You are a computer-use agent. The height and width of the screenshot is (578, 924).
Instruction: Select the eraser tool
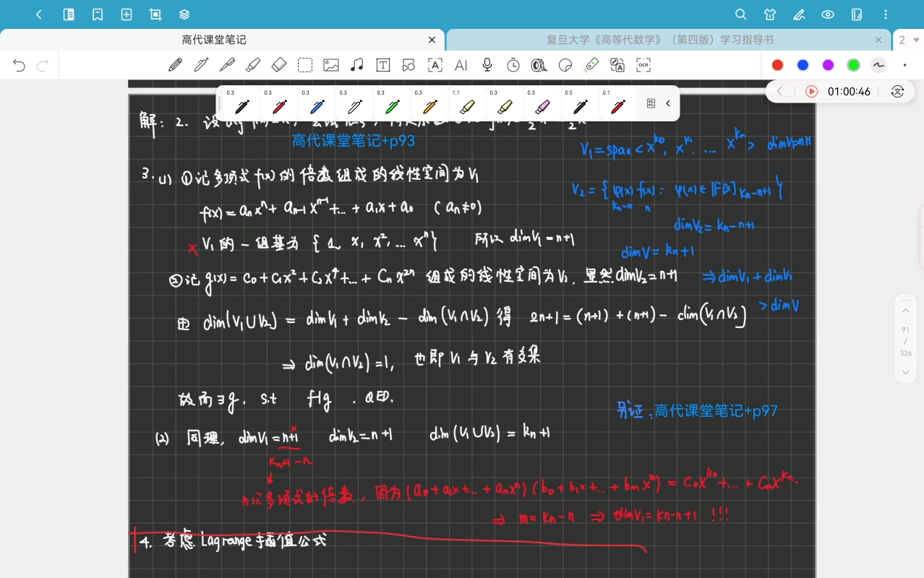[x=279, y=65]
